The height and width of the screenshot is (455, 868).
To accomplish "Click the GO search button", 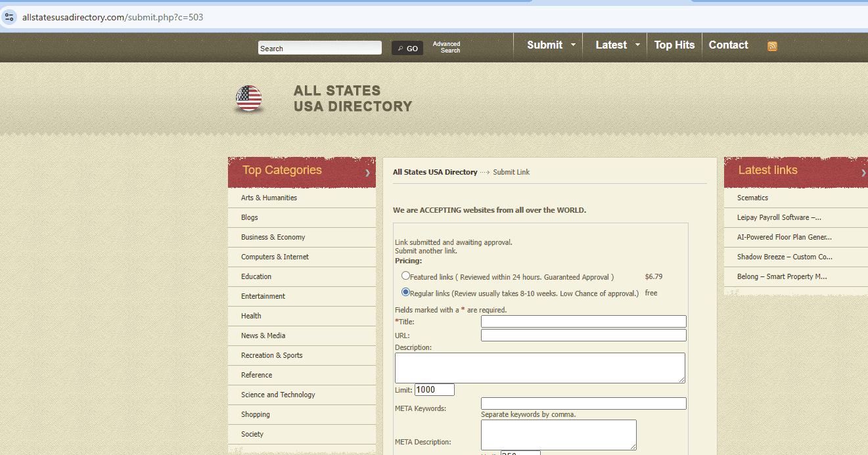I will (407, 49).
